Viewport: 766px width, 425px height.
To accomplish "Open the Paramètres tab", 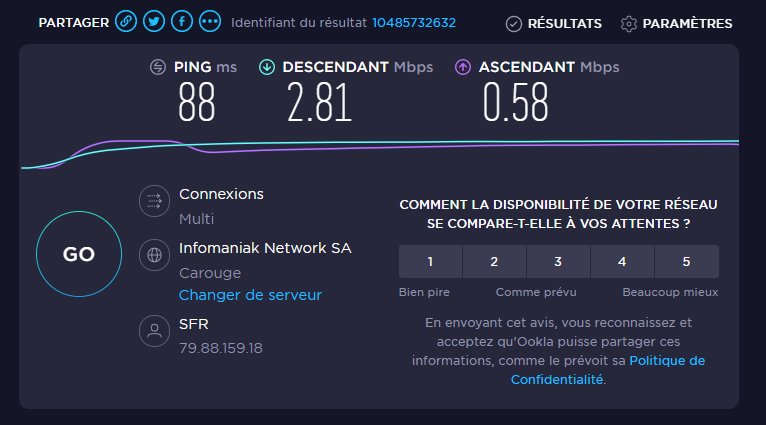I will click(x=676, y=23).
